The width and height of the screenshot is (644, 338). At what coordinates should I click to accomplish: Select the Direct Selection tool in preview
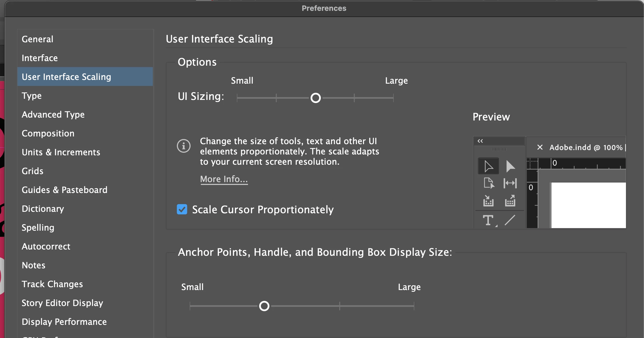[x=510, y=166]
